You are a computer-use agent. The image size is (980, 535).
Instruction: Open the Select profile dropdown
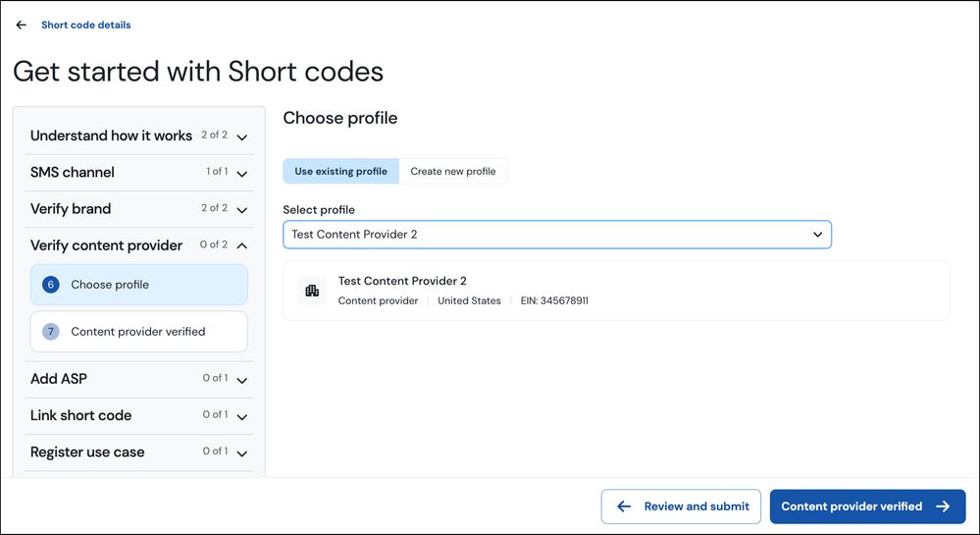(557, 235)
